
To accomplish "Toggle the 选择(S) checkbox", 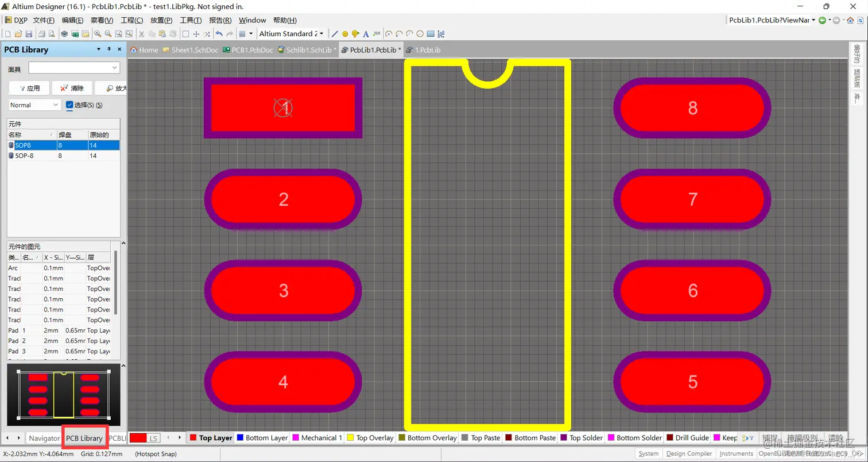I will click(69, 105).
